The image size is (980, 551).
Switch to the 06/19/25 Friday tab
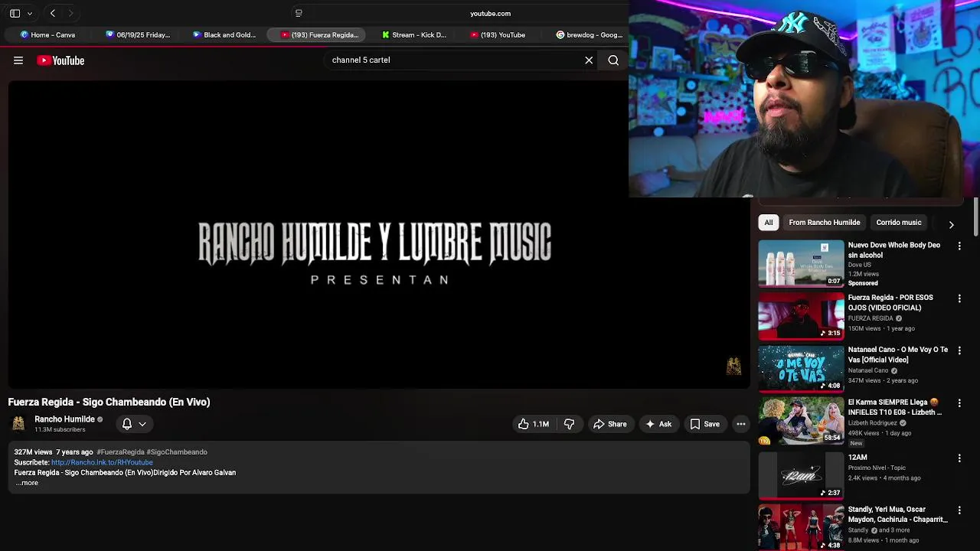(x=138, y=34)
